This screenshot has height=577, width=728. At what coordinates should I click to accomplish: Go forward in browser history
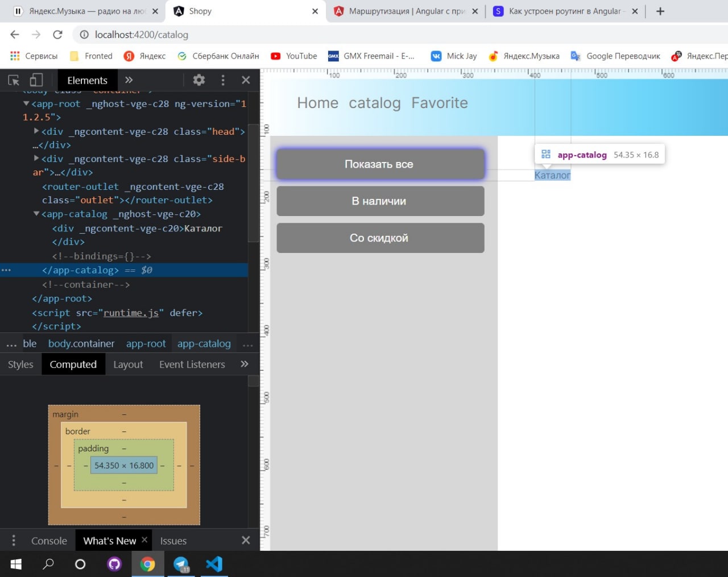(x=36, y=35)
